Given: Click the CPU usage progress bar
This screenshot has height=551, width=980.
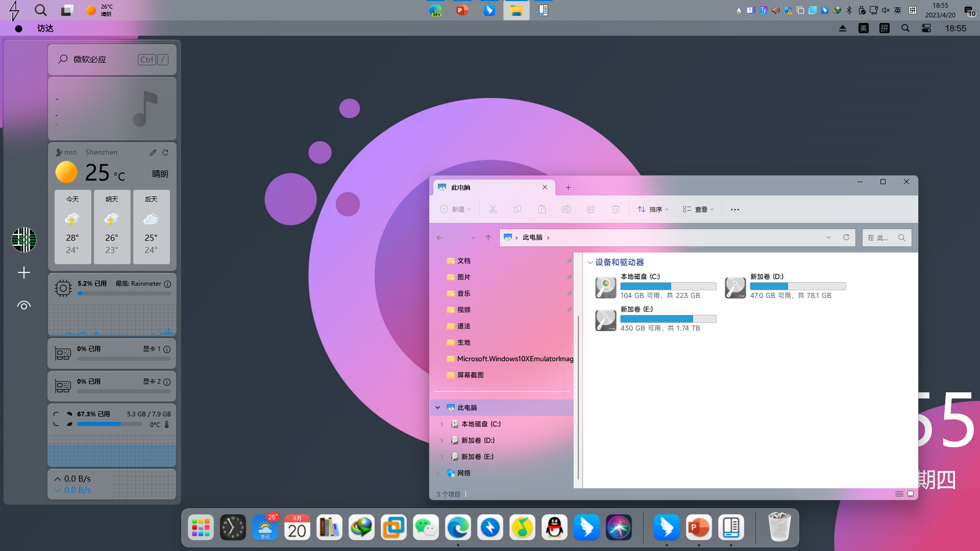Looking at the screenshot, I should click(x=124, y=293).
